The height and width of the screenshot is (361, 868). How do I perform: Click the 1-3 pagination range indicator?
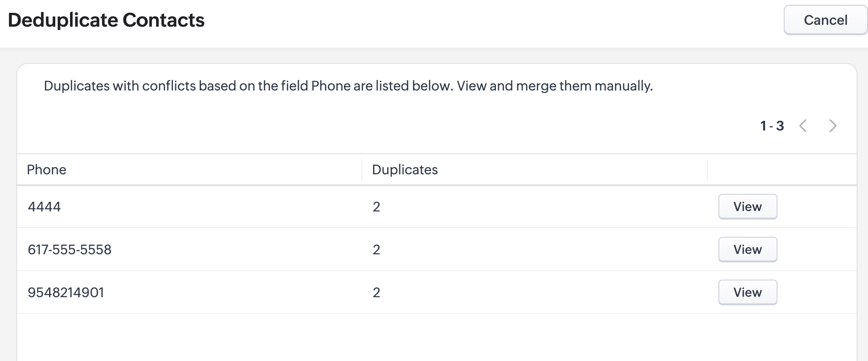(772, 126)
